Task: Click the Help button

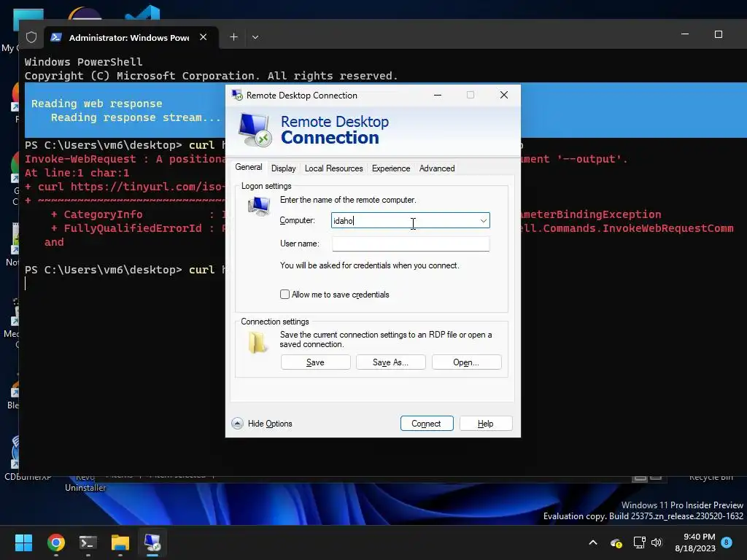Action: [x=485, y=424]
